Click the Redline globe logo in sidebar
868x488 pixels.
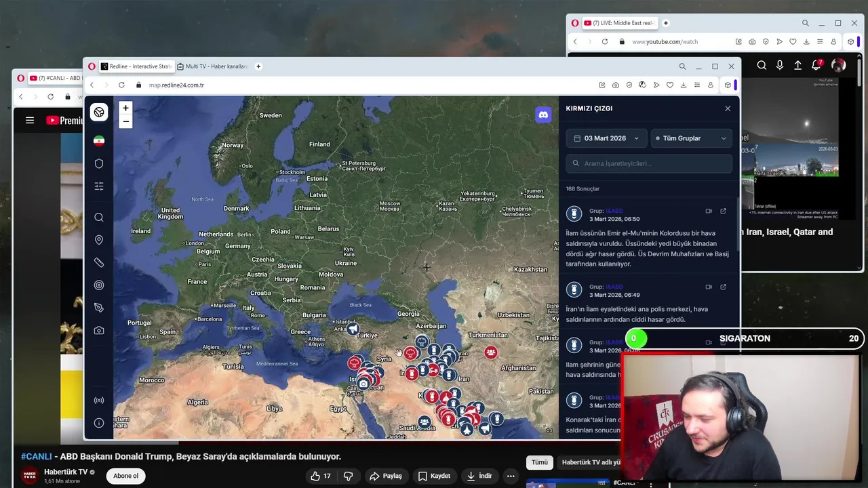coord(99,113)
